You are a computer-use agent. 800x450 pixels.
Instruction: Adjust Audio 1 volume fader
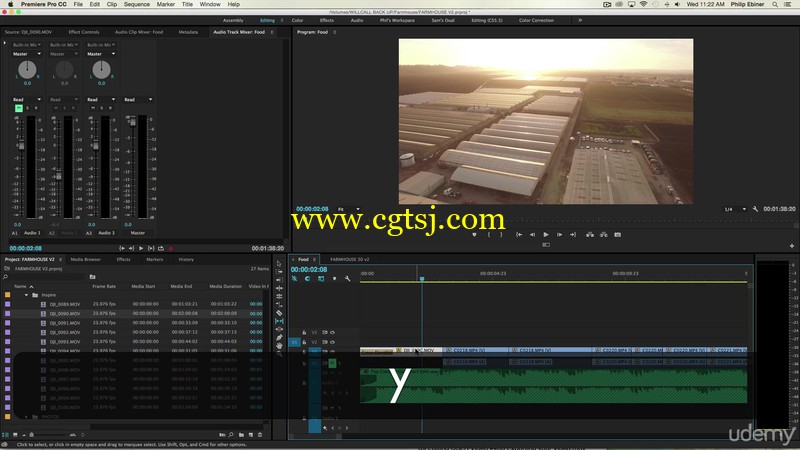[21, 146]
